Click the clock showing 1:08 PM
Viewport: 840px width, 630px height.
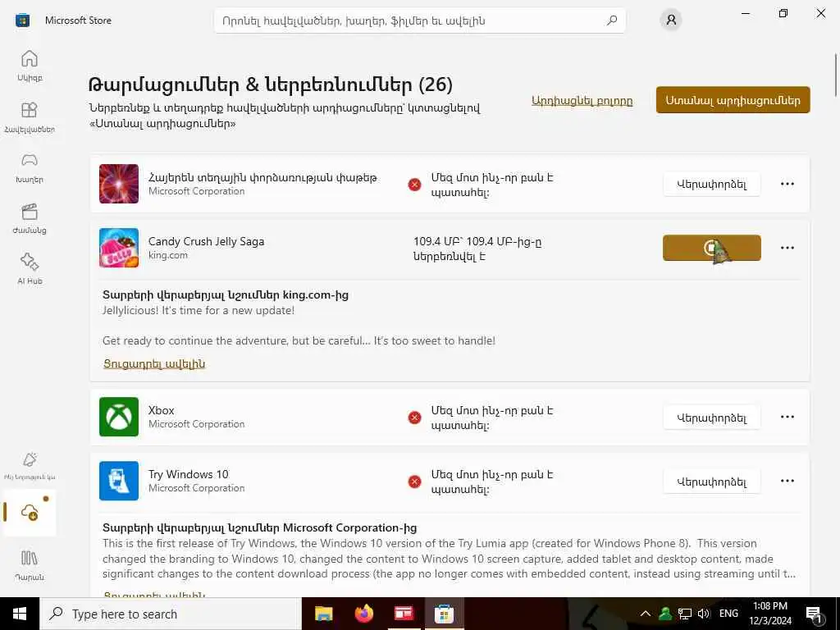click(x=770, y=614)
